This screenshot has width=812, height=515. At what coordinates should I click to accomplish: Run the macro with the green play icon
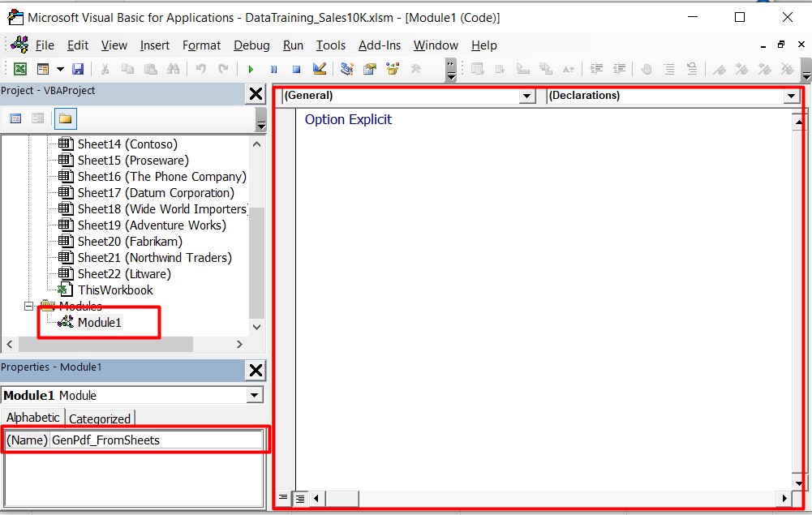pyautogui.click(x=251, y=69)
